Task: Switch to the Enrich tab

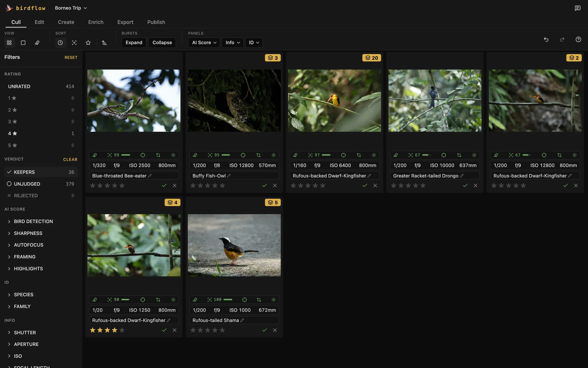Action: (96, 22)
